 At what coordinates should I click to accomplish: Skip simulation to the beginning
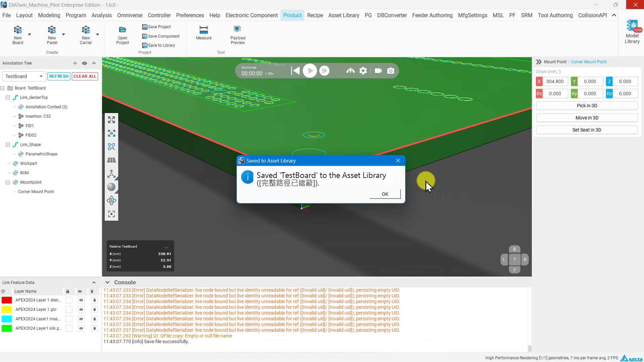pos(295,71)
